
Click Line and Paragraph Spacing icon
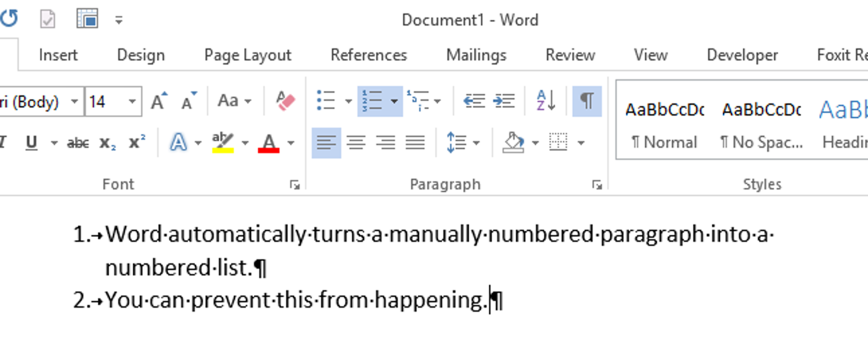[x=457, y=142]
